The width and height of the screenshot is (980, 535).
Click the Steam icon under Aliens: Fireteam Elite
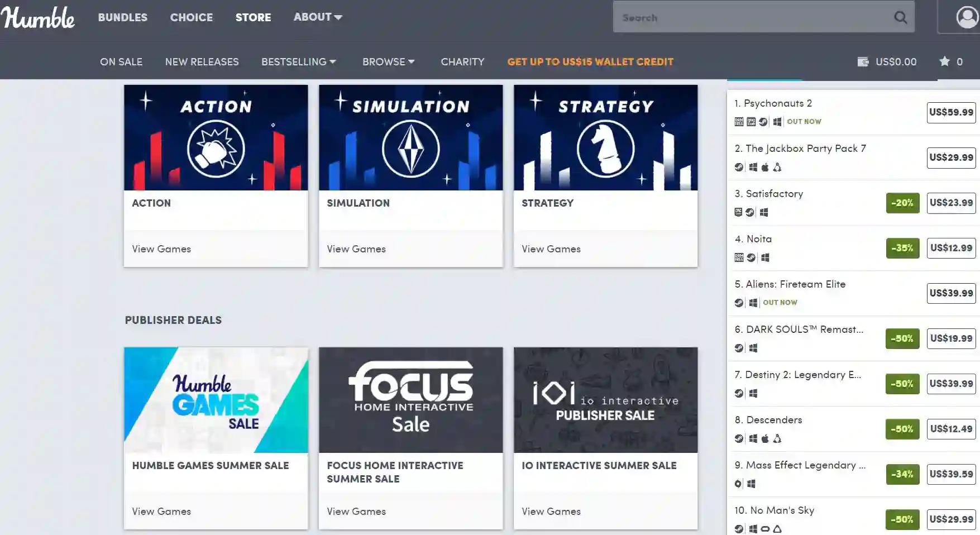(x=739, y=303)
